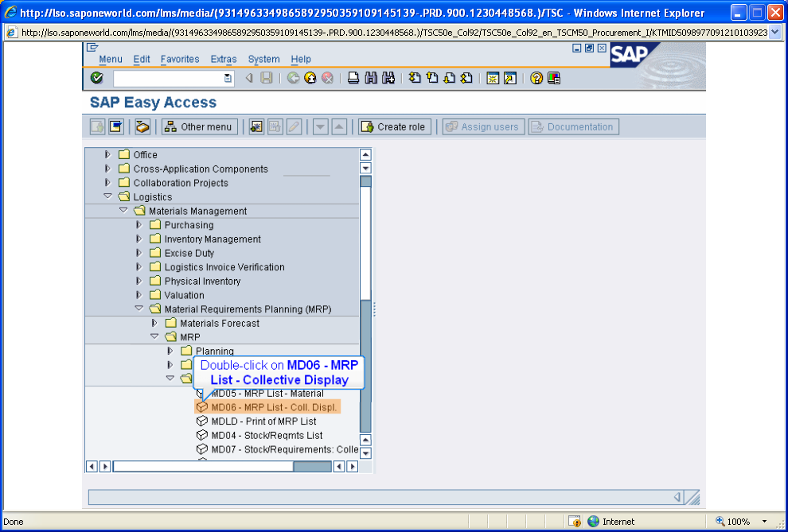
Task: Open the browser zoom level dropdown
Action: 764,522
